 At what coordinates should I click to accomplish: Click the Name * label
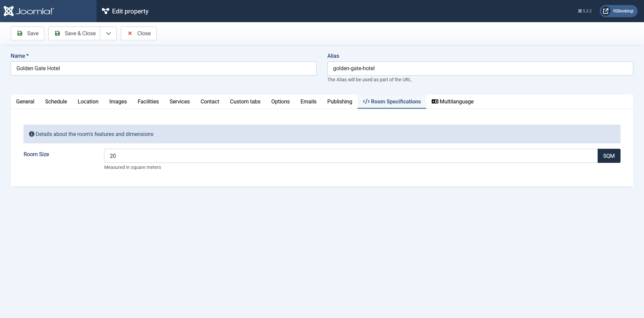[x=19, y=56]
